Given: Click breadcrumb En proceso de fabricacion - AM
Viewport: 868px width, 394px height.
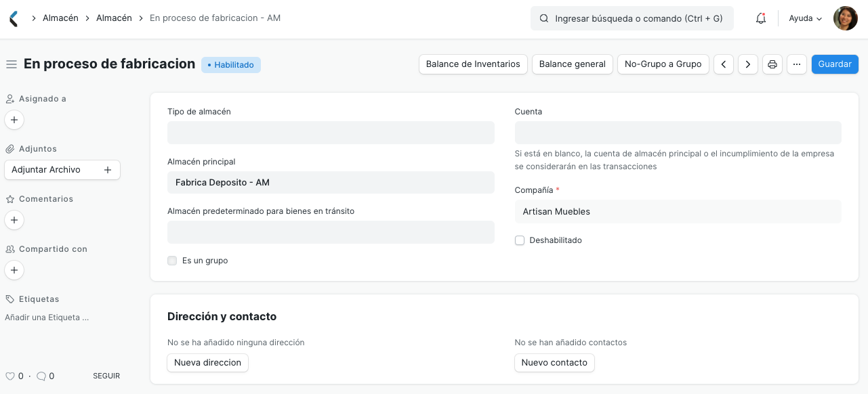Looking at the screenshot, I should click(x=215, y=18).
